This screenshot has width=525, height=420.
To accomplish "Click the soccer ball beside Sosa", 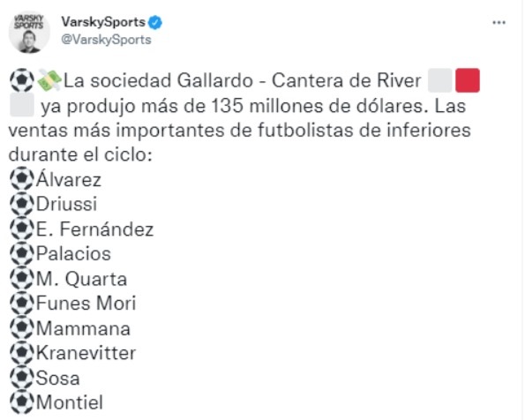I will [x=22, y=377].
